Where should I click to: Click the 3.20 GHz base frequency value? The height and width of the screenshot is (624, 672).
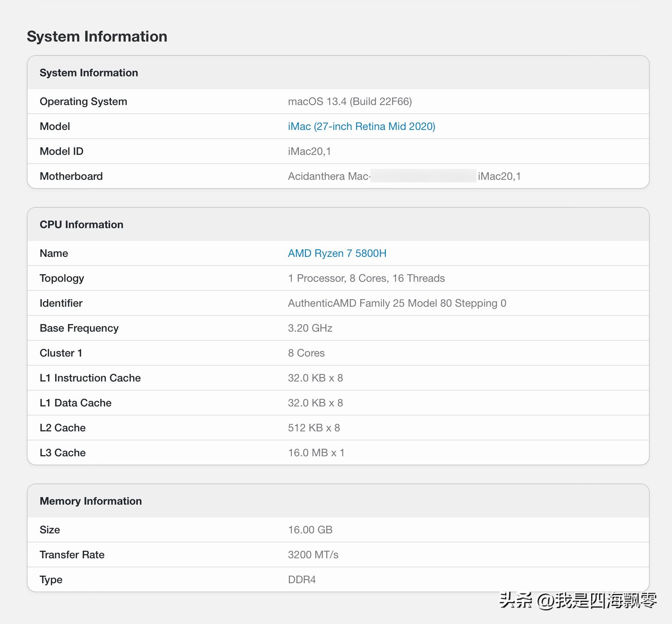(x=310, y=328)
